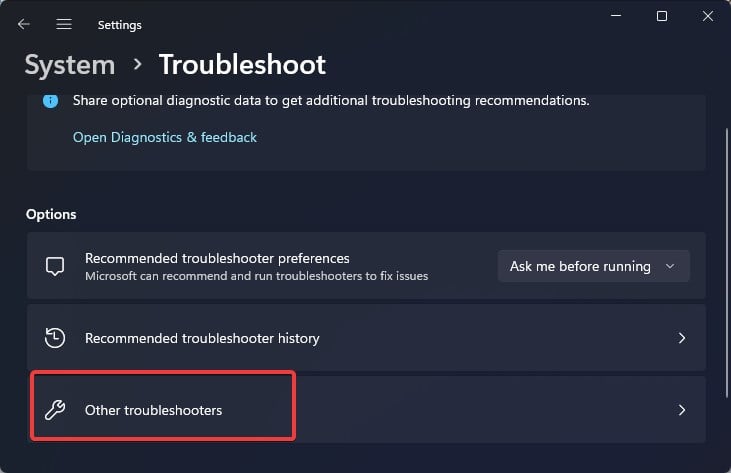Viewport: 731px width, 473px height.
Task: Click the Settings title text
Action: pyautogui.click(x=120, y=24)
